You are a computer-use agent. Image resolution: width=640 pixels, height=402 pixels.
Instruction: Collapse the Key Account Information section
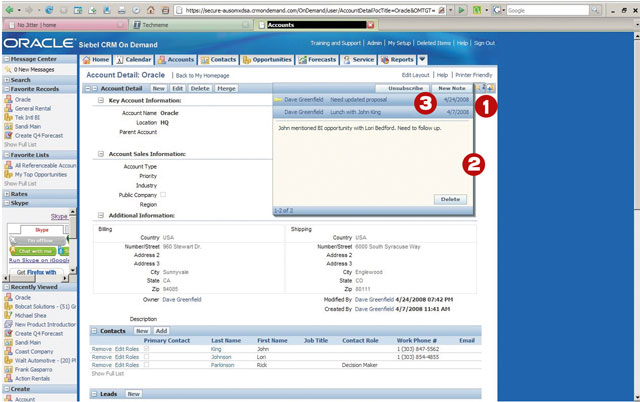101,100
